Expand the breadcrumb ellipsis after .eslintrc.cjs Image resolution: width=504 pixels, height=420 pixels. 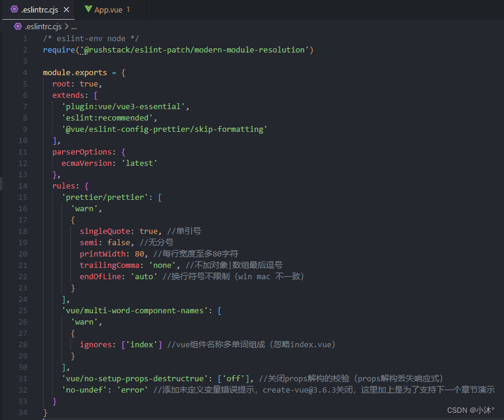tap(73, 26)
